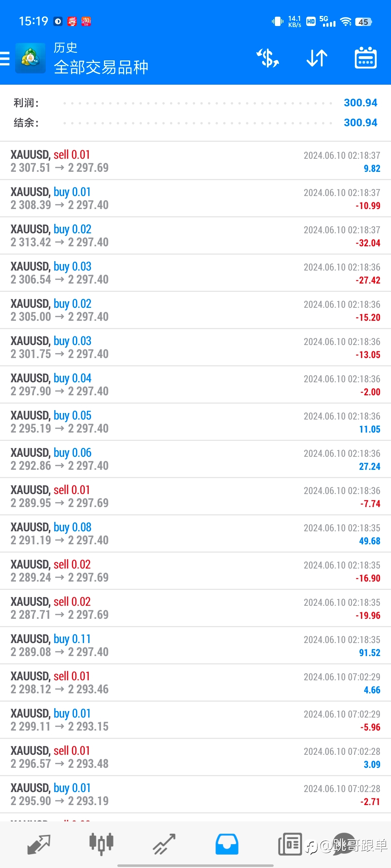The image size is (391, 868).
Task: Tap the 利润 profit summary row
Action: [x=195, y=103]
